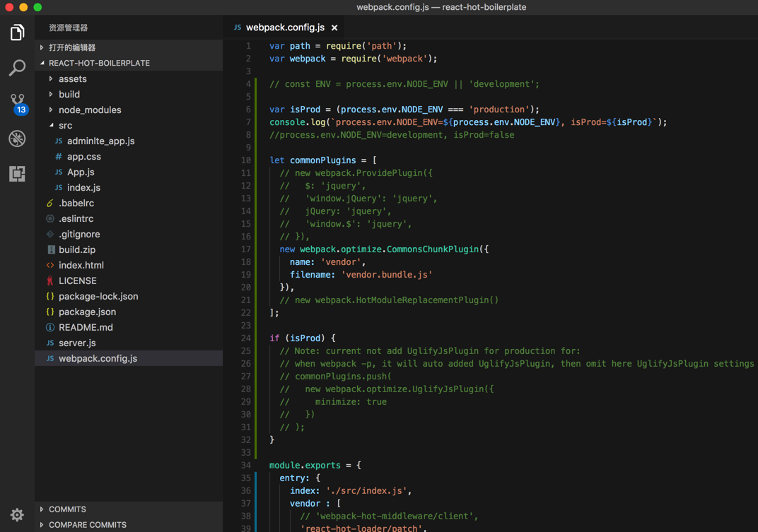Image resolution: width=758 pixels, height=532 pixels.
Task: Open the README.md file
Action: point(86,328)
